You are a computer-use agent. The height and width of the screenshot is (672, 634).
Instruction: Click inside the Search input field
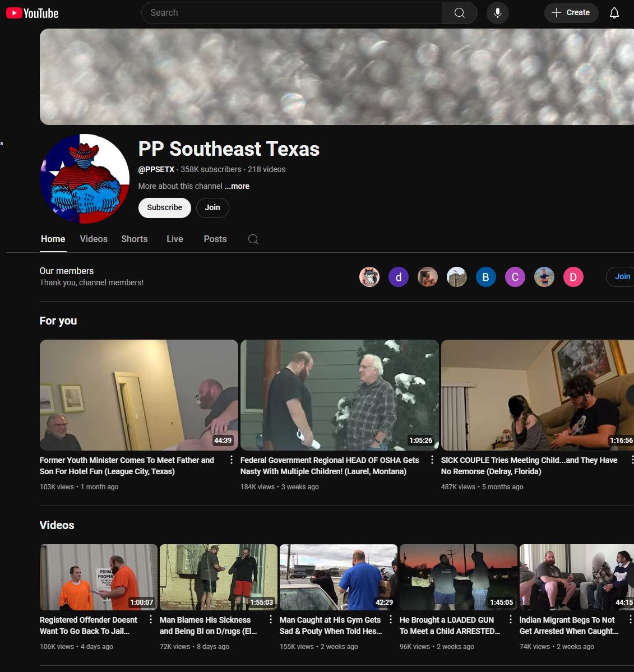[291, 12]
